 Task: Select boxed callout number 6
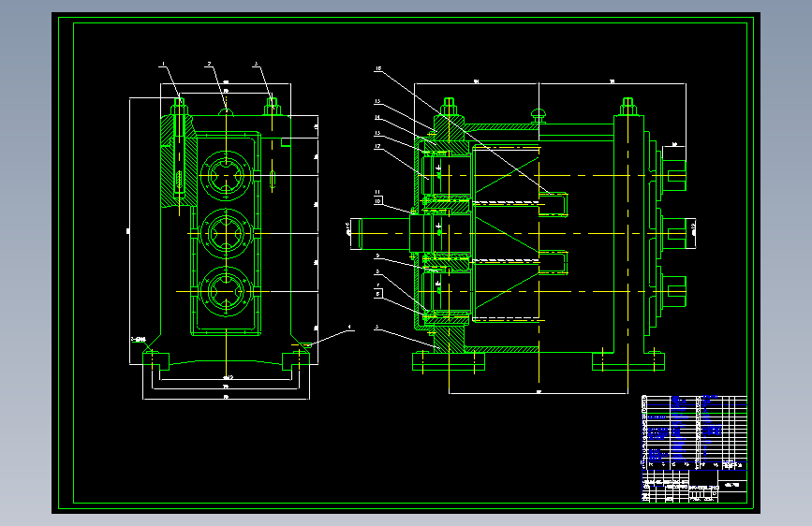[378, 294]
